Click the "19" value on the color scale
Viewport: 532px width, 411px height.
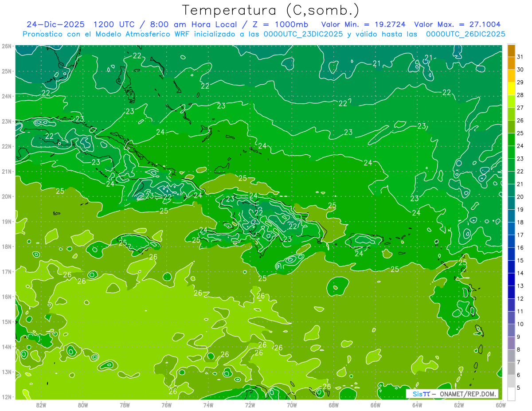520,209
